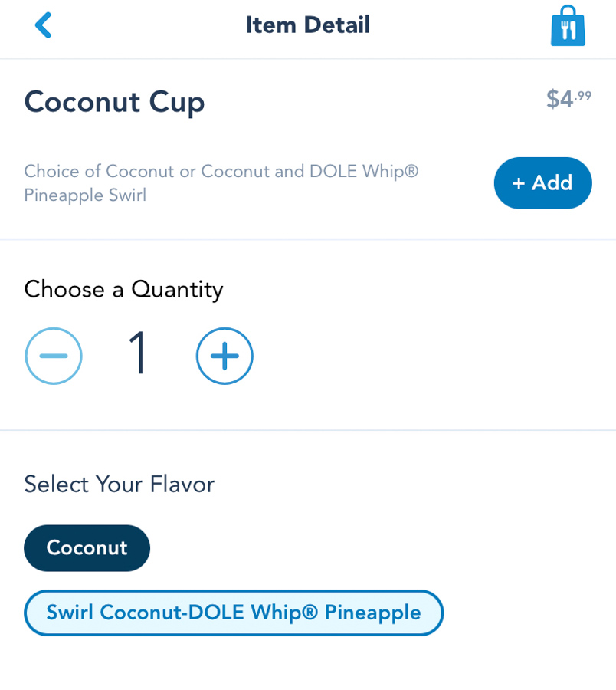Click the quantity value 1
Screen dimensions: 616x690
[x=139, y=354]
